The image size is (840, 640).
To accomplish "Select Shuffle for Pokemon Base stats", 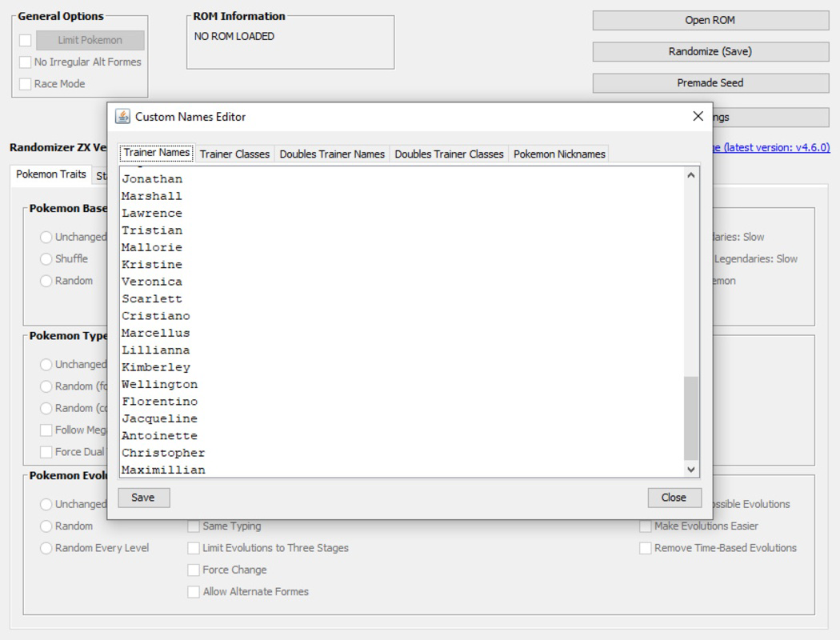I will (46, 258).
